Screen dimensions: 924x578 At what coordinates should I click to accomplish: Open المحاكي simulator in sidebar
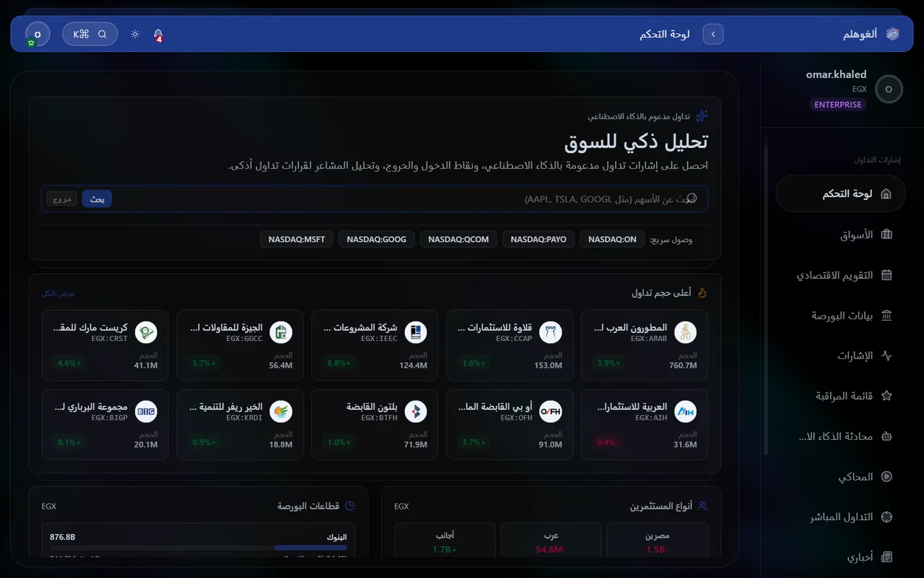(x=841, y=477)
